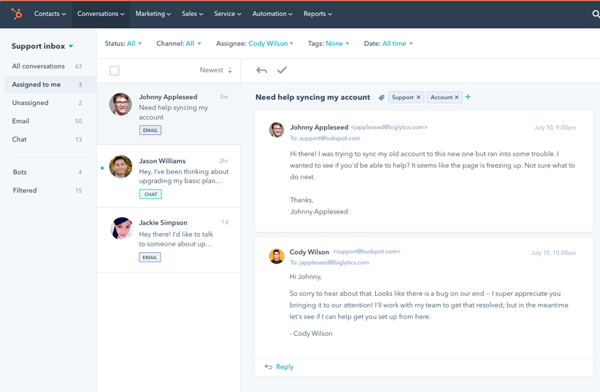
Task: Open the Channel filter dropdown
Action: coord(179,44)
